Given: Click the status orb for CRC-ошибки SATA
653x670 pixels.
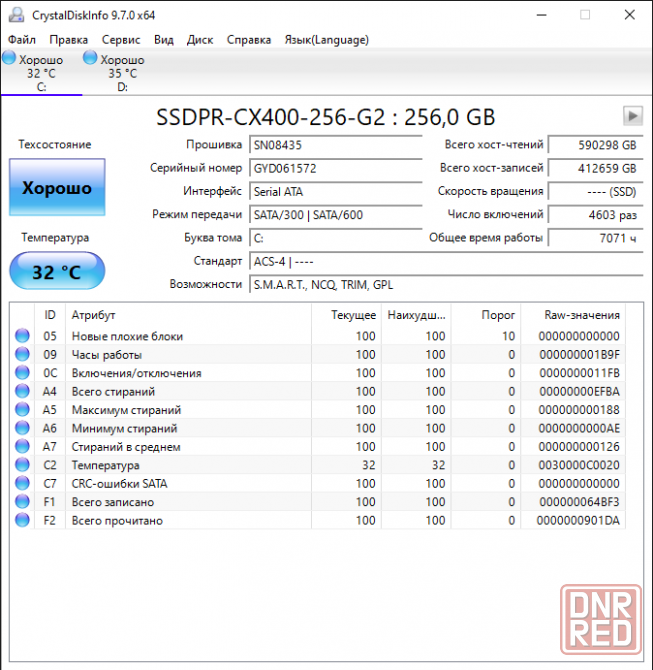Looking at the screenshot, I should point(22,484).
